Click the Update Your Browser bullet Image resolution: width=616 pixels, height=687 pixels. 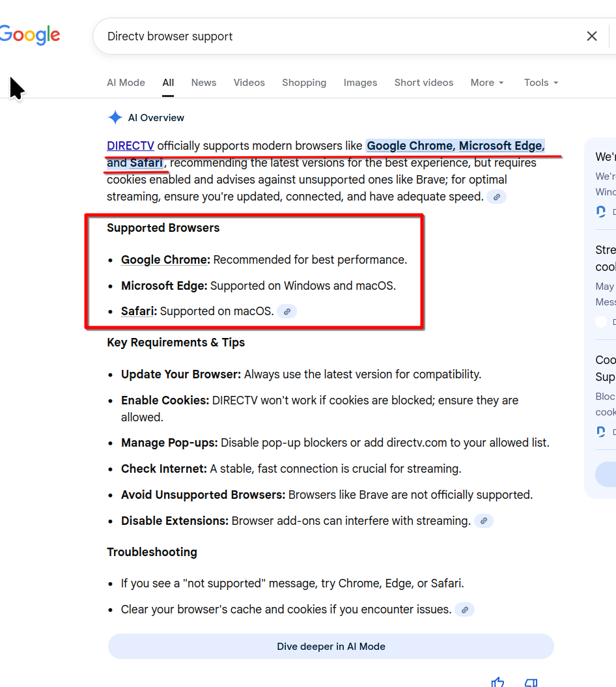(301, 374)
